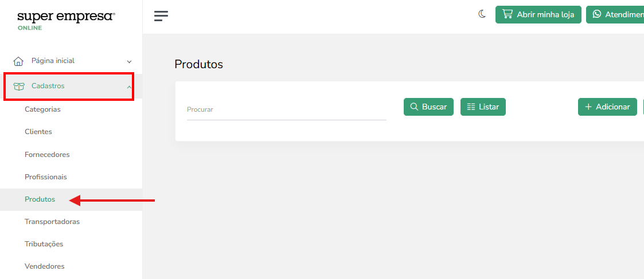644x279 pixels.
Task: Click the plus icon on Adicionar
Action: tap(588, 107)
